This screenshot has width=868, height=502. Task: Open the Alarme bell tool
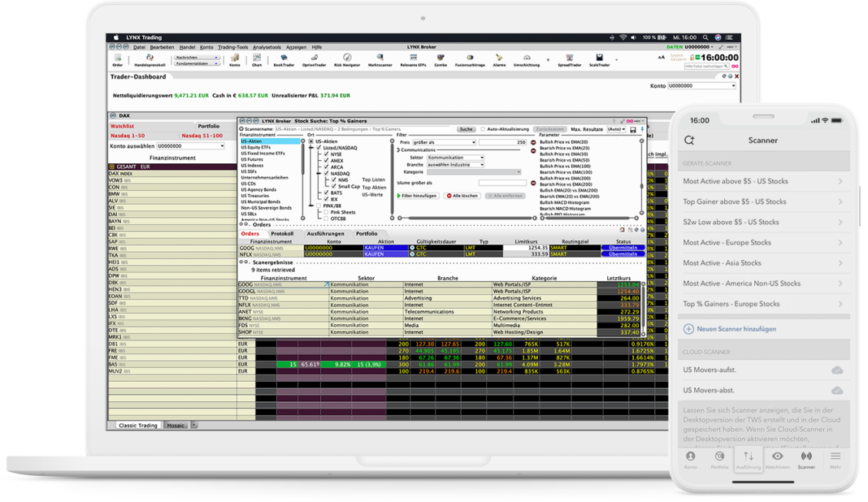(x=499, y=60)
